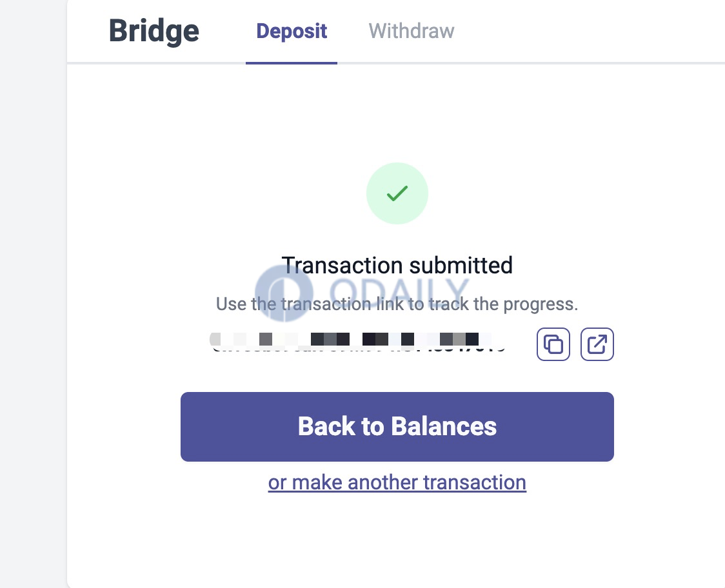Click the ODAILY watermark text
Screen dimensions: 725x588
[x=399, y=291]
